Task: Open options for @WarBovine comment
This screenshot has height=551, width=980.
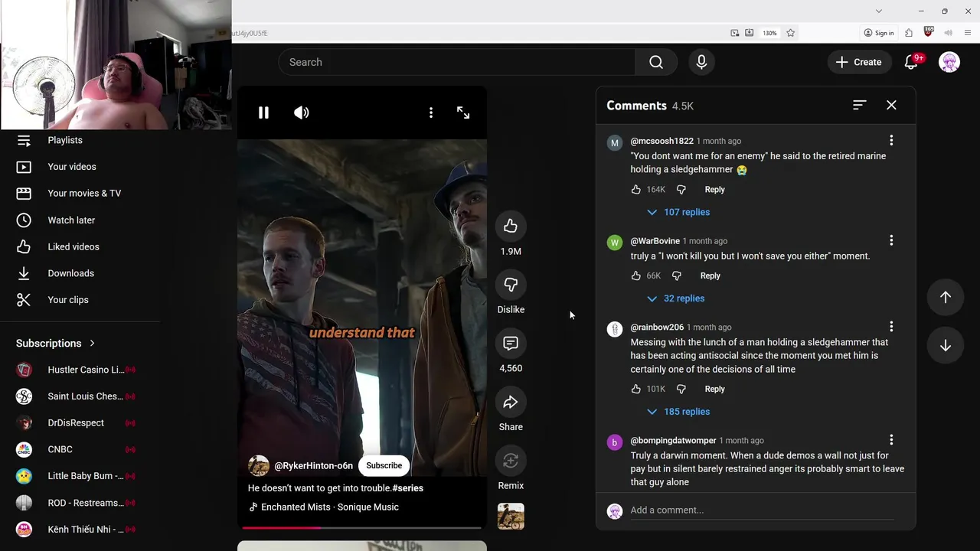Action: (891, 240)
